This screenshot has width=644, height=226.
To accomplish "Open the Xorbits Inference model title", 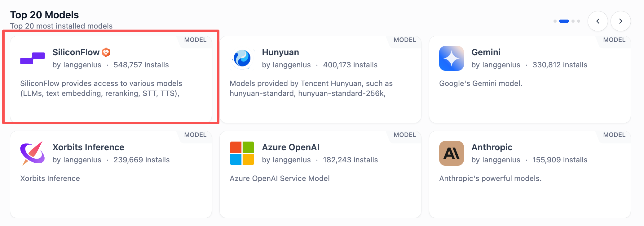I will tap(88, 147).
